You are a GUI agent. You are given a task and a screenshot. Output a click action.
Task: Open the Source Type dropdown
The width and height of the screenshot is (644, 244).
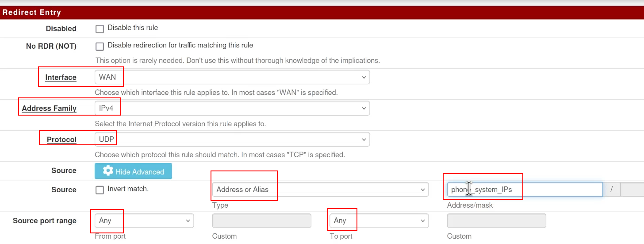(x=320, y=190)
